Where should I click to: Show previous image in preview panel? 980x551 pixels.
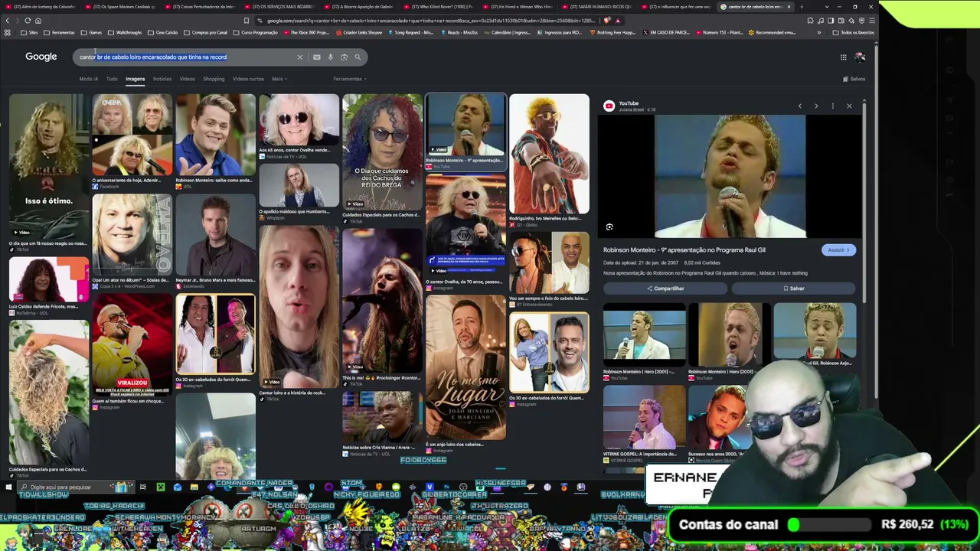(800, 106)
